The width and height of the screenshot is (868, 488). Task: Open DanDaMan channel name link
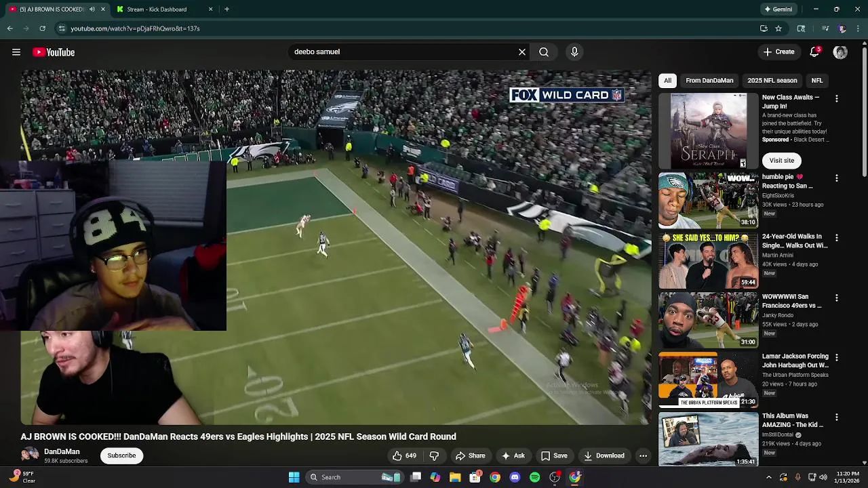(x=62, y=451)
